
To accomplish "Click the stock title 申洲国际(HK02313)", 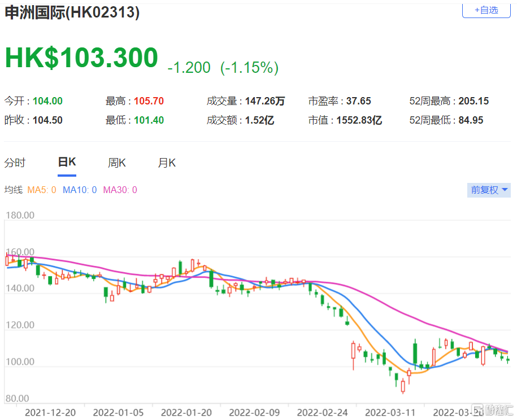I will click(72, 13).
